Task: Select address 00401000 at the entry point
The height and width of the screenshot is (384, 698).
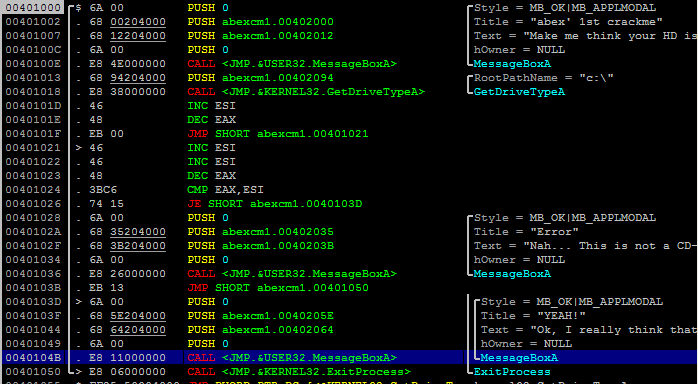Action: [33, 8]
